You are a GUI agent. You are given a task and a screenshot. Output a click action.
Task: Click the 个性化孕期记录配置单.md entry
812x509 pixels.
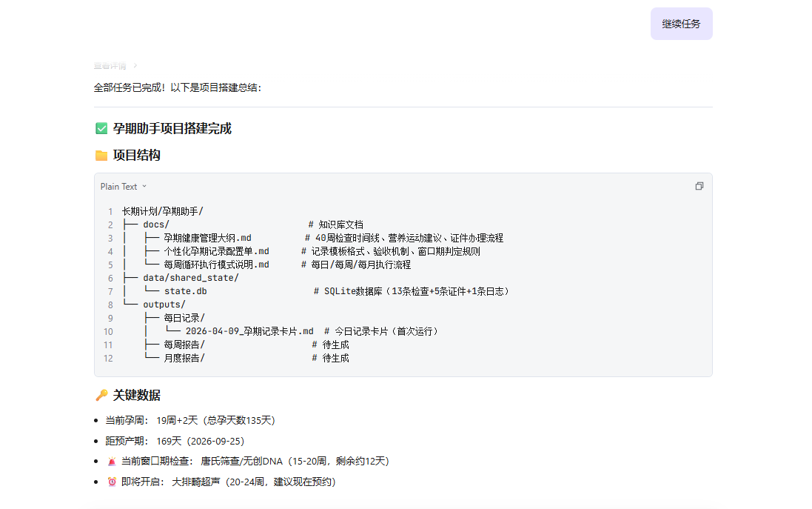tap(216, 252)
